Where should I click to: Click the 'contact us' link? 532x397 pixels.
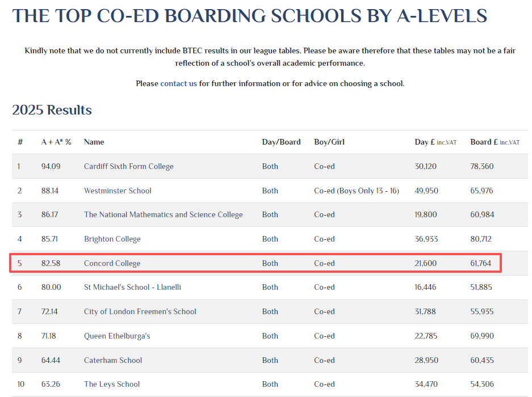click(x=178, y=83)
